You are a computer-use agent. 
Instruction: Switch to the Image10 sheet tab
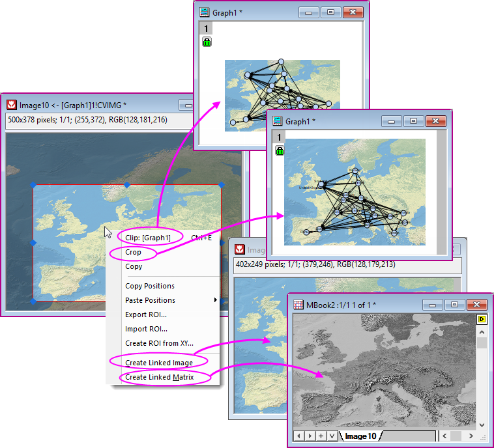[360, 436]
